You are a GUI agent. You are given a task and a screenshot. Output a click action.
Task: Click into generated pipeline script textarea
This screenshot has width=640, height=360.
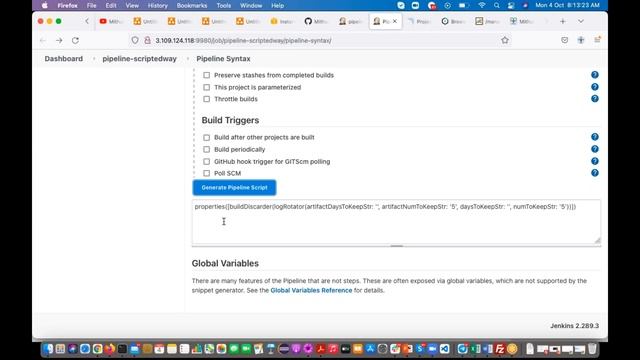point(396,222)
